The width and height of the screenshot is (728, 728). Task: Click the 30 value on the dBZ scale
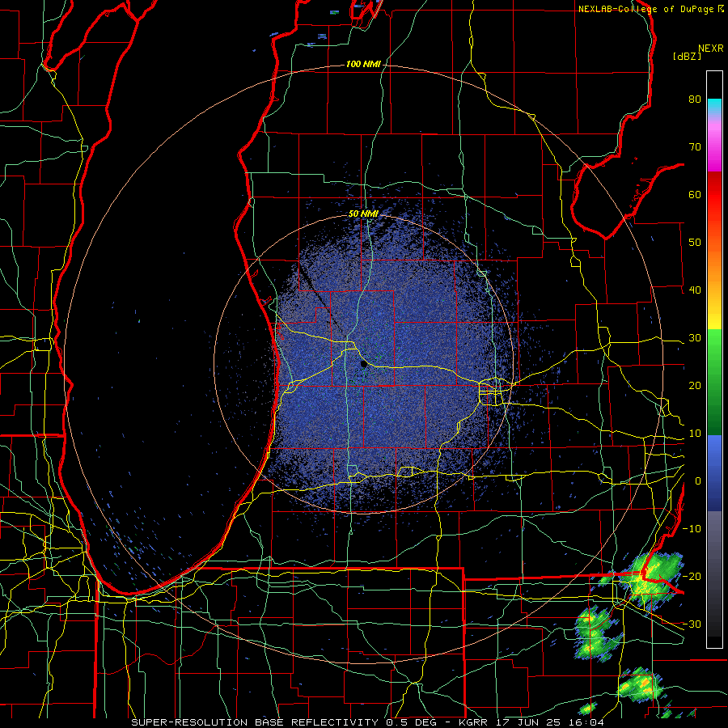[x=695, y=338]
